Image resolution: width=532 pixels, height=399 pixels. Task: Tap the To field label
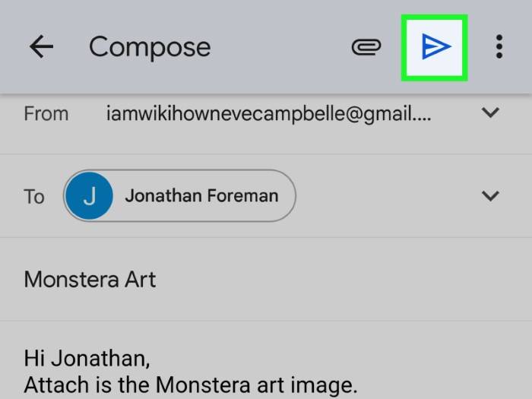34,197
